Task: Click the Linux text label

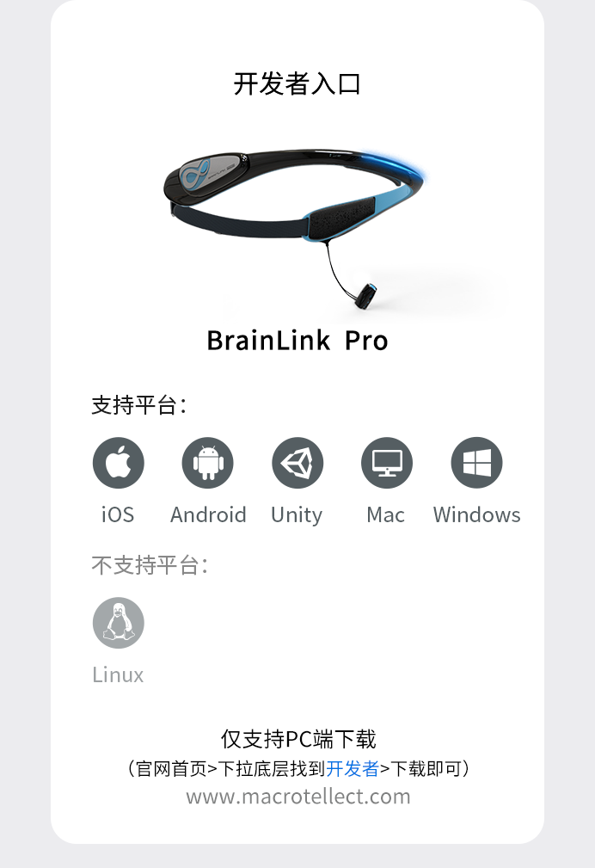Action: click(x=118, y=674)
